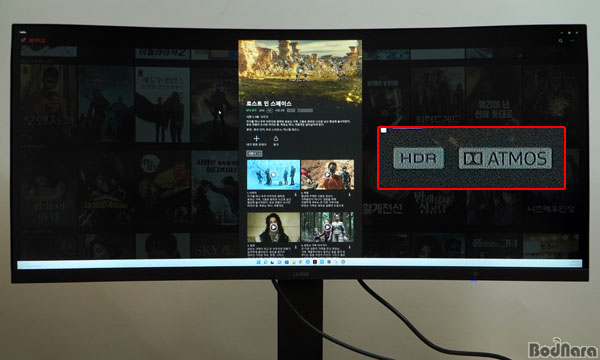Open the three-dots more menu at top right
The width and height of the screenshot is (600, 360).
pos(572,41)
